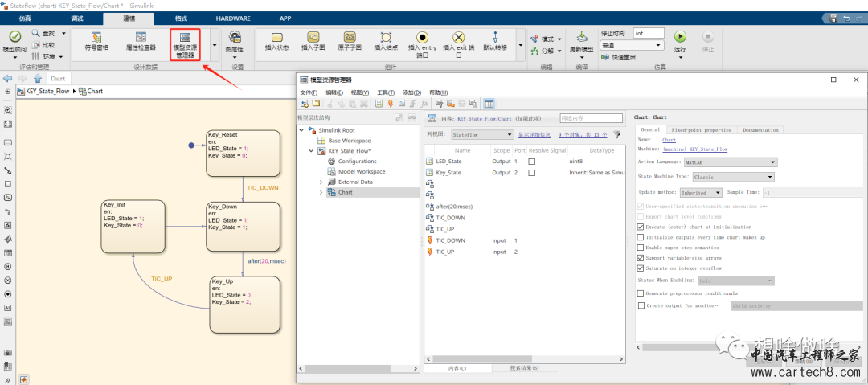Click the 停止时间 inf input field
The height and width of the screenshot is (385, 868).
649,33
